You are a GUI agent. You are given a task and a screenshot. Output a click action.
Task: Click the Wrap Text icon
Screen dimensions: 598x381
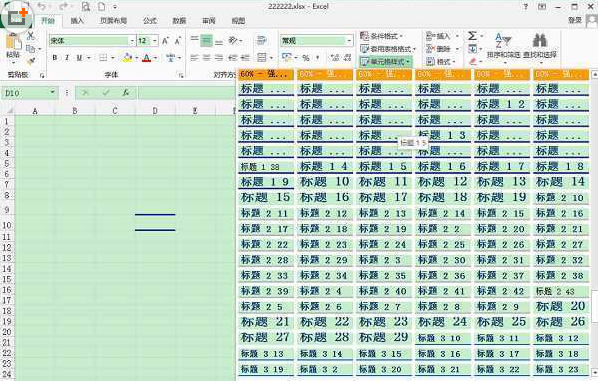262,40
